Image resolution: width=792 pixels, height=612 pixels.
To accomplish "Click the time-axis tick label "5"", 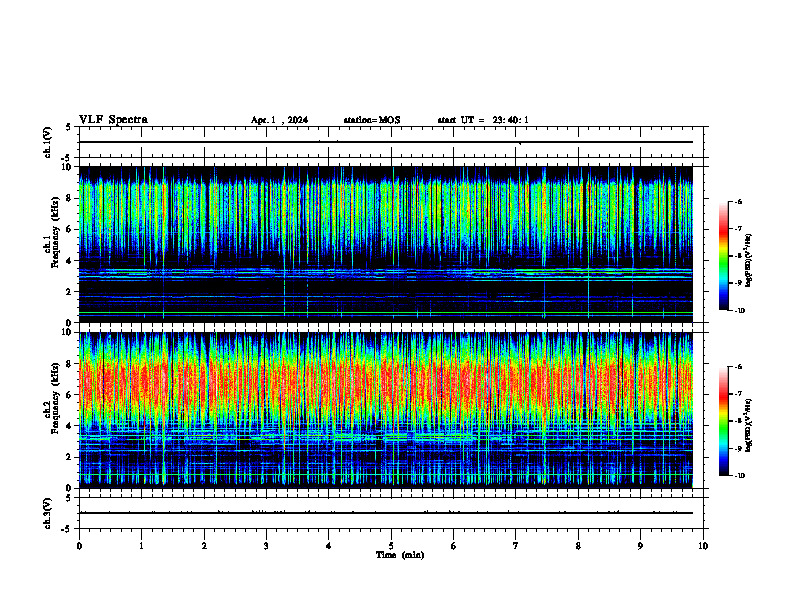I will click(391, 546).
